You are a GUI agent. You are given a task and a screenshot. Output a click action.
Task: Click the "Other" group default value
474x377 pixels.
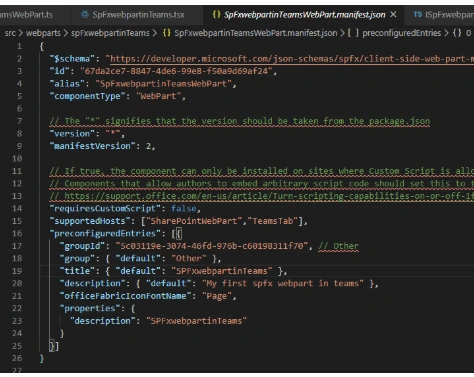[x=189, y=258]
